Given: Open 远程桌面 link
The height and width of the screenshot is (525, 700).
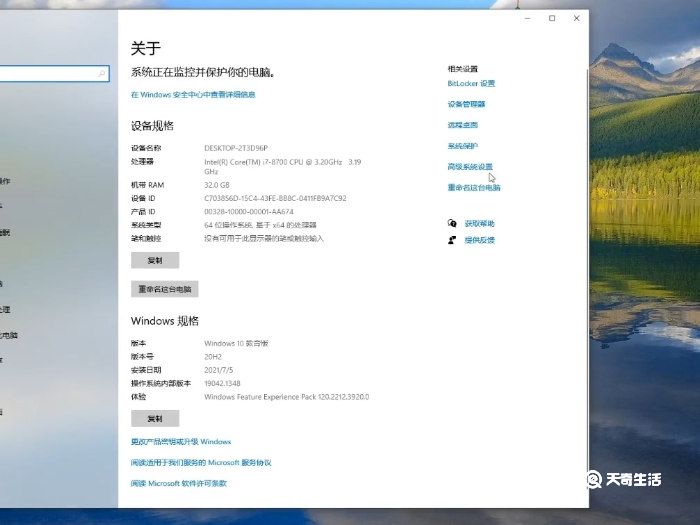Looking at the screenshot, I should coord(462,125).
